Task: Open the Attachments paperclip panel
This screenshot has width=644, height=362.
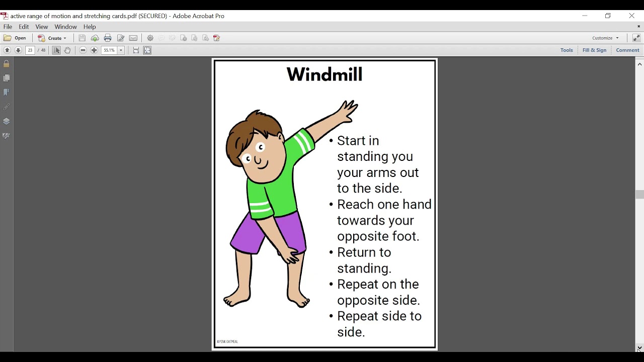Action: tap(7, 107)
